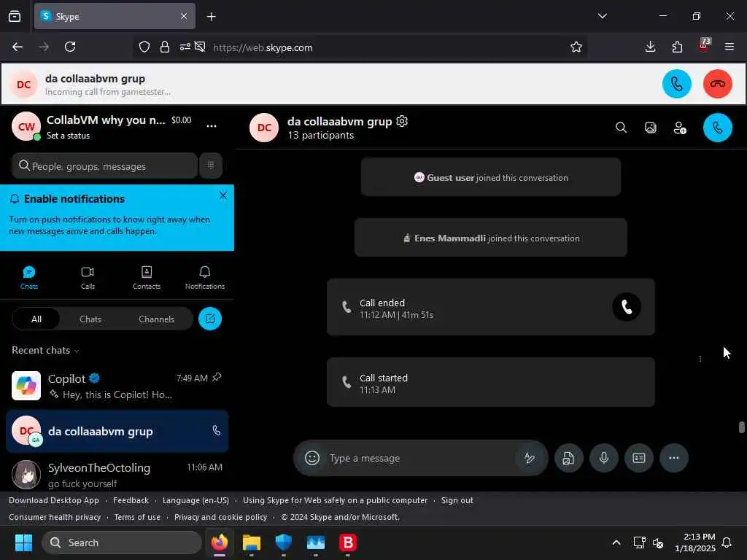Click the $0.00 Skype credit balance
Image resolution: width=747 pixels, height=560 pixels.
click(x=182, y=120)
